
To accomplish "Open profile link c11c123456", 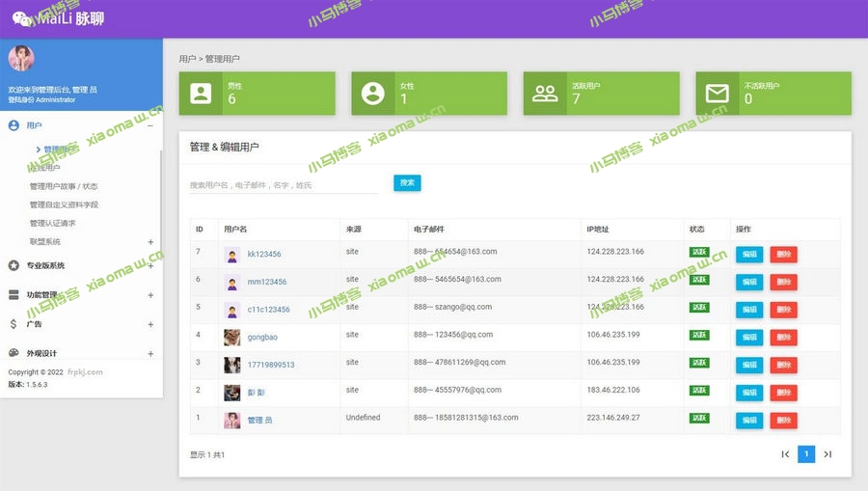I will tap(268, 310).
